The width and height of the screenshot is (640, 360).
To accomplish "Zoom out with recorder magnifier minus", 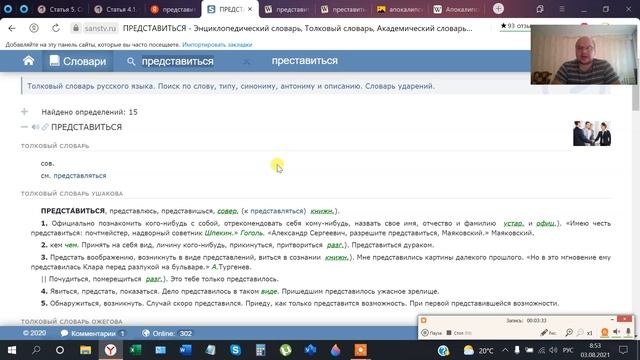I will pyautogui.click(x=580, y=333).
